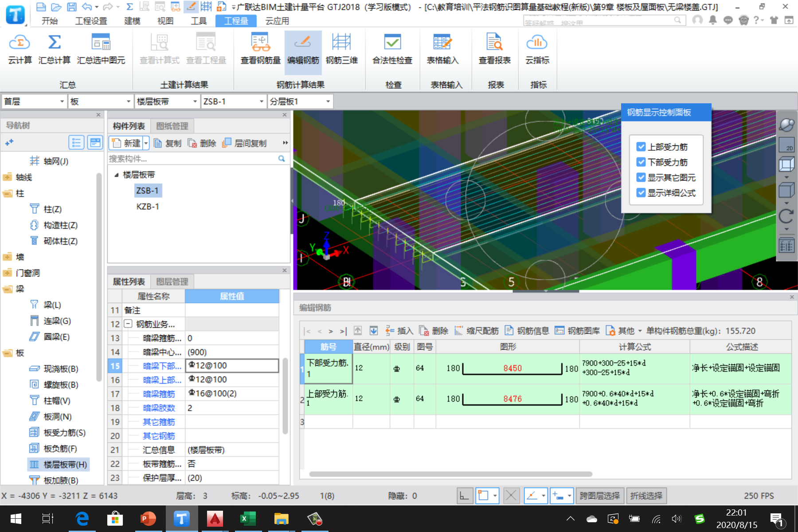Click the 折线选择 button

(646, 496)
